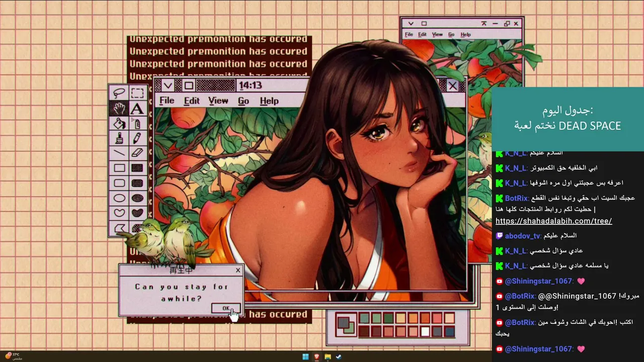Click restore icon in small back window
The width and height of the screenshot is (644, 362).
click(x=507, y=24)
